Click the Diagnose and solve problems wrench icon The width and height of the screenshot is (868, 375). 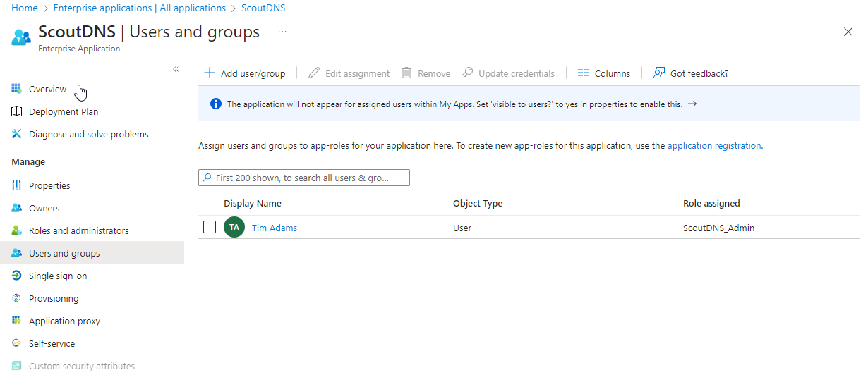(x=17, y=134)
